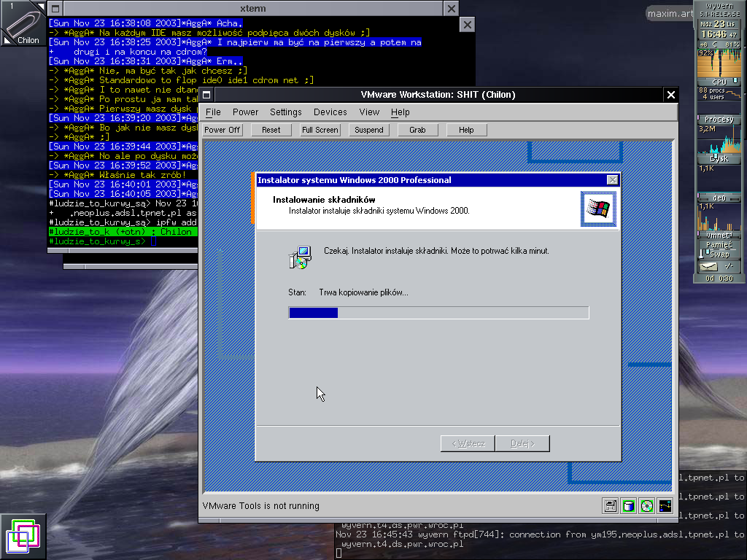747x560 pixels.
Task: Click the network adapter status icon
Action: click(x=665, y=505)
